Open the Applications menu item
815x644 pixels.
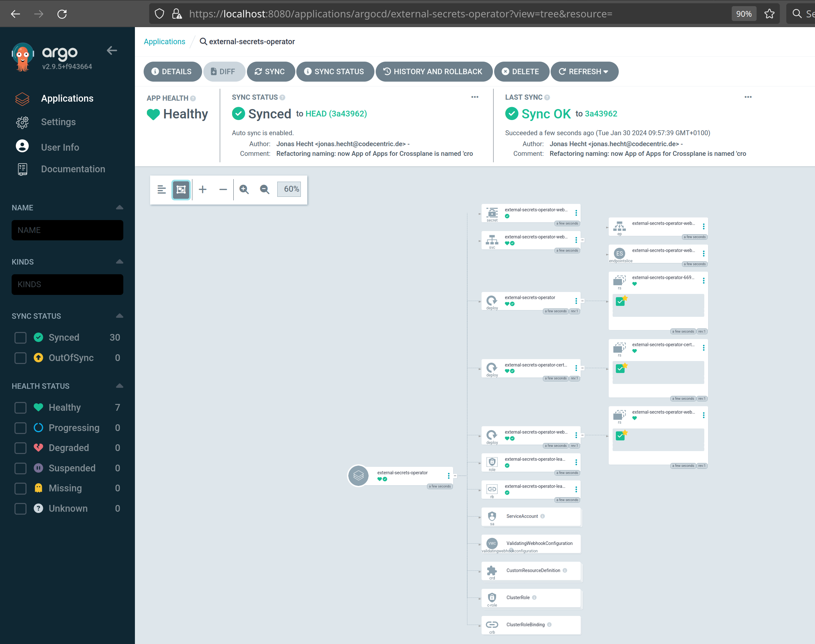click(67, 98)
